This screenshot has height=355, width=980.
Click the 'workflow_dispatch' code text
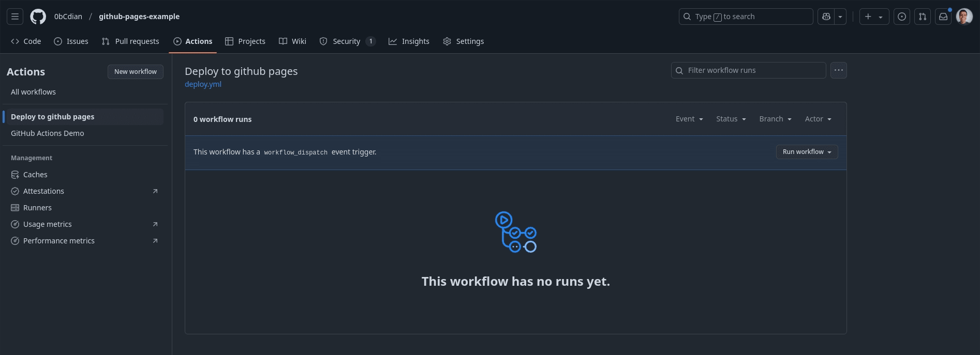(296, 152)
